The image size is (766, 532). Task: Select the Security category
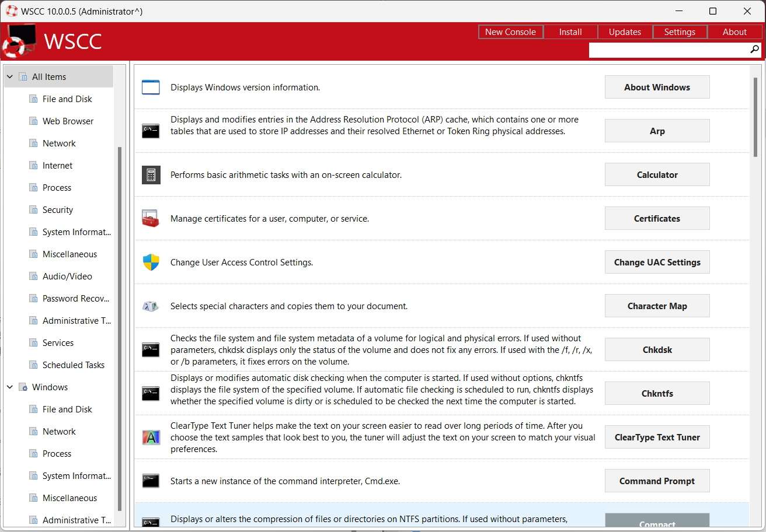(58, 210)
